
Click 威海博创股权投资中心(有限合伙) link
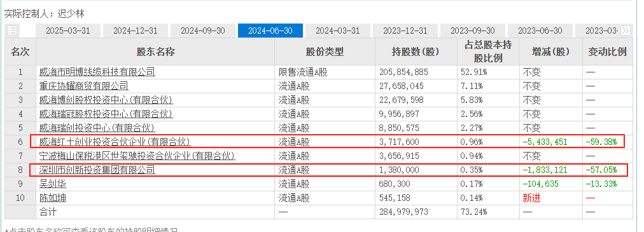106,100
